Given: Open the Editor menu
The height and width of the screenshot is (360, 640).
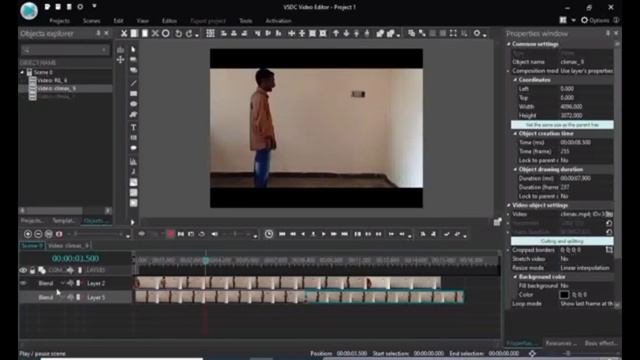Looking at the screenshot, I should 169,21.
